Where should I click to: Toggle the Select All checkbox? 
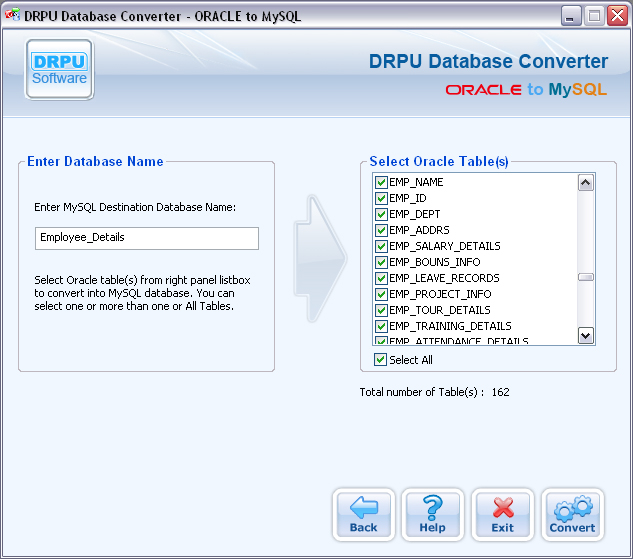[x=381, y=360]
